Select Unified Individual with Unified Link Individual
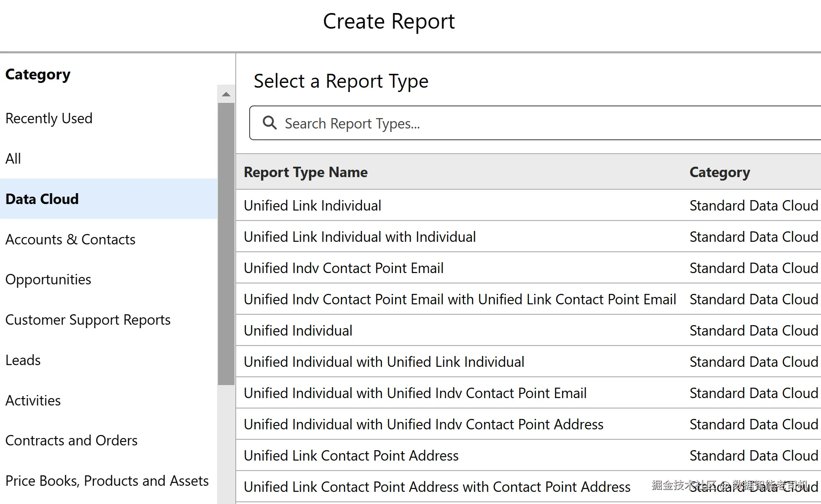 tap(384, 362)
